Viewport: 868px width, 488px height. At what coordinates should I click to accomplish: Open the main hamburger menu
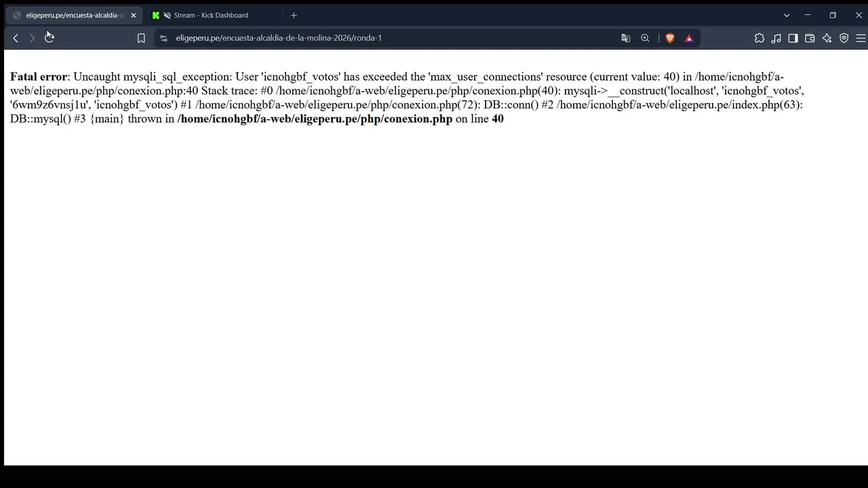tap(861, 38)
